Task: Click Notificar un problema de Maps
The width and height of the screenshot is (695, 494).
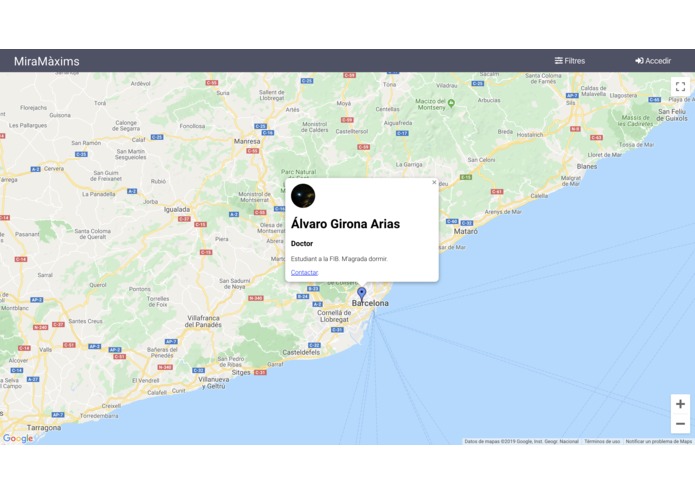Action: 658,441
